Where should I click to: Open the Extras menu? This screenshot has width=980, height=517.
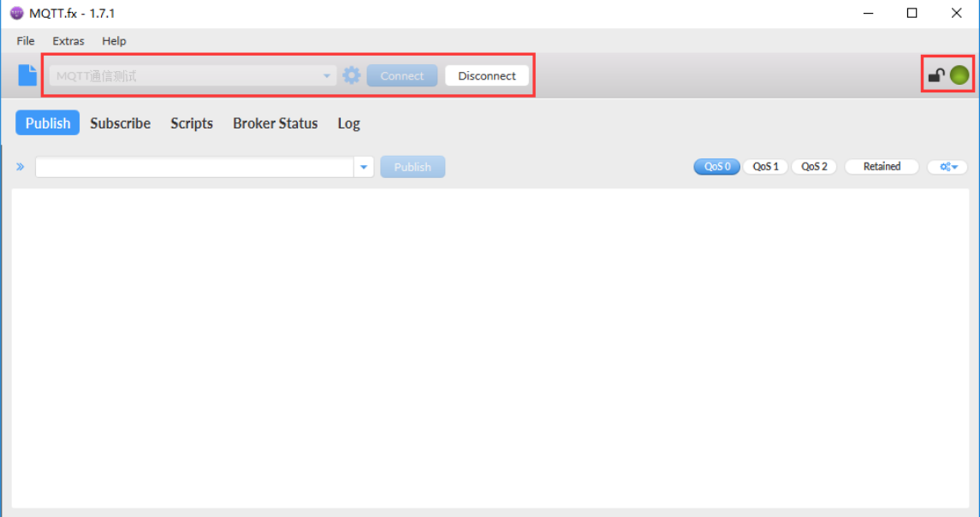pos(68,40)
